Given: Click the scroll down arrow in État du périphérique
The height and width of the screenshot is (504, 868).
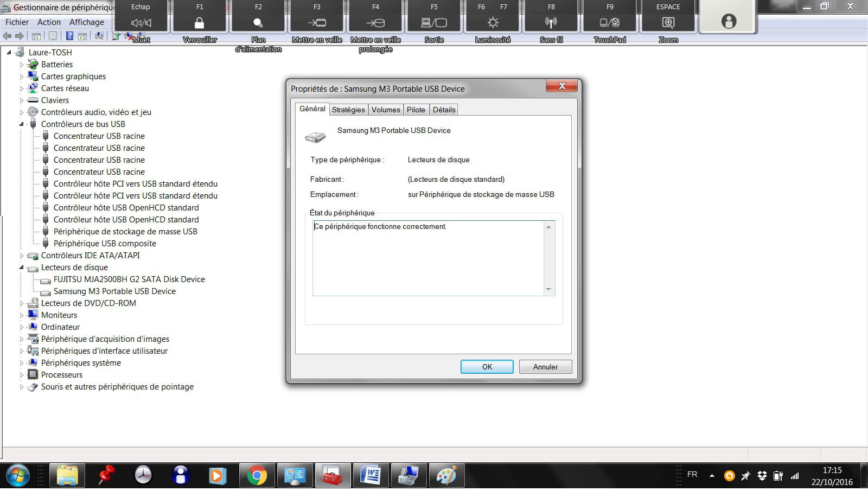Looking at the screenshot, I should coord(548,289).
